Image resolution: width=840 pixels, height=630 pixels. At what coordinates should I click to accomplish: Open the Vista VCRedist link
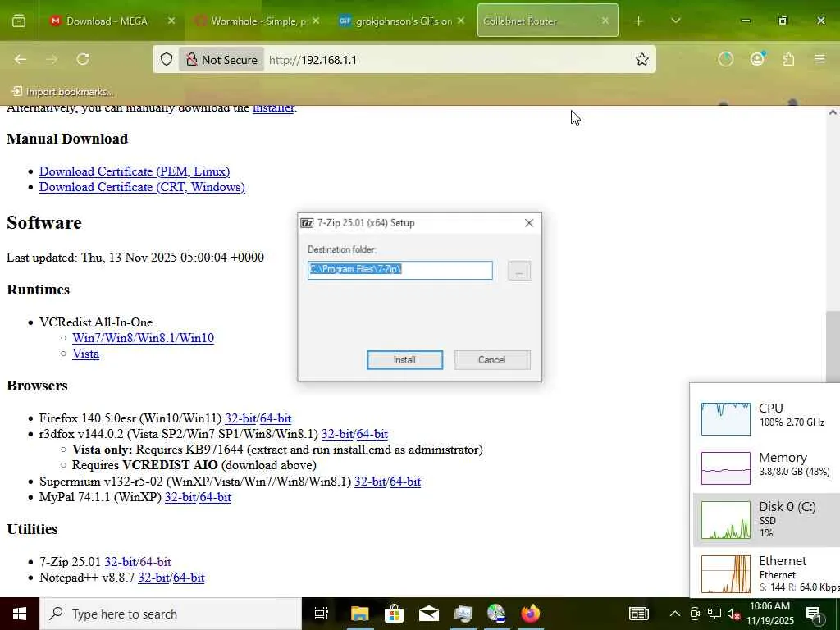(x=85, y=354)
